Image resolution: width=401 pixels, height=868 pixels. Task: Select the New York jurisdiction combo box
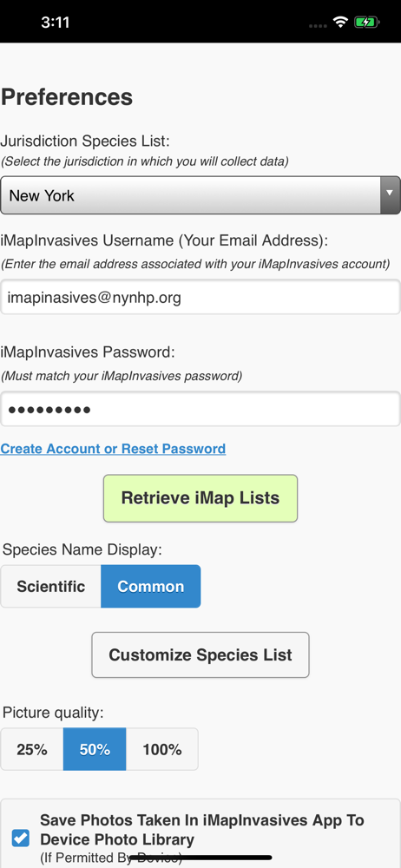[200, 194]
